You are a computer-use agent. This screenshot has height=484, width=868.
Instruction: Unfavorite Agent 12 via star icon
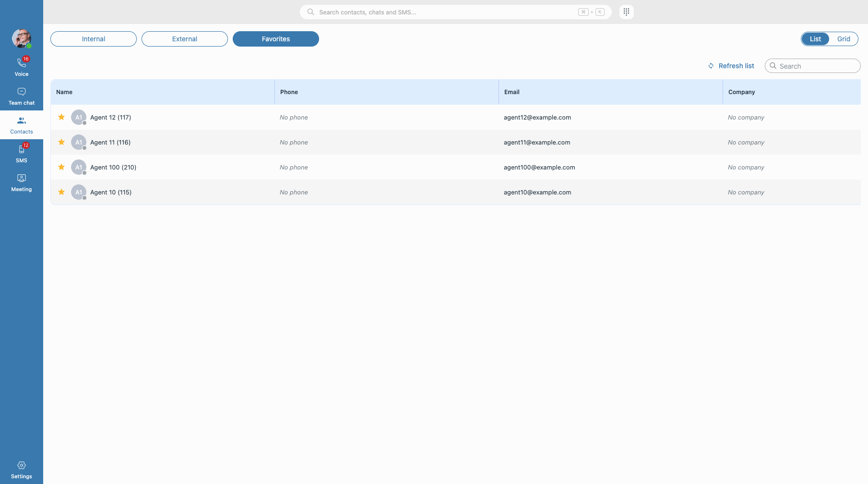click(x=61, y=117)
